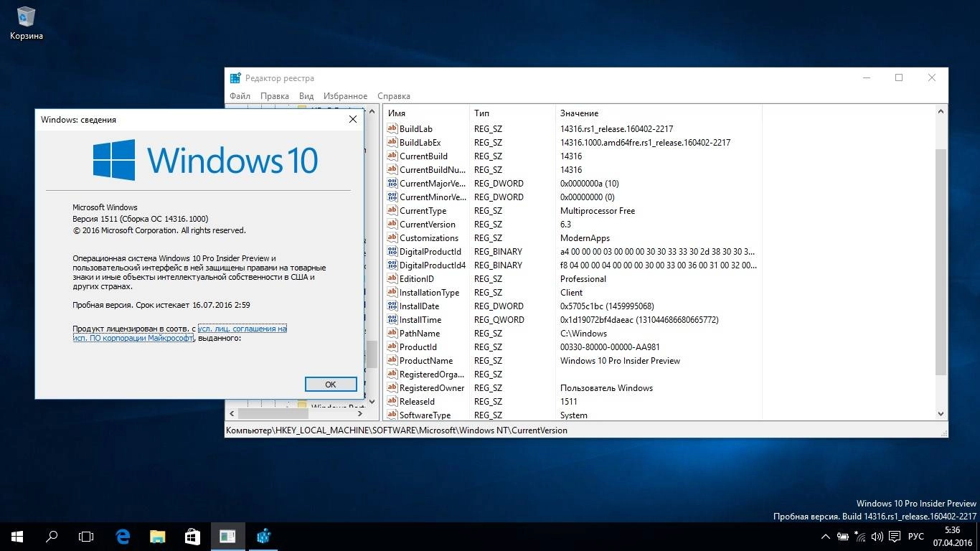980x551 pixels.
Task: Click the DWORD icon beside InstallDate
Action: [x=392, y=306]
